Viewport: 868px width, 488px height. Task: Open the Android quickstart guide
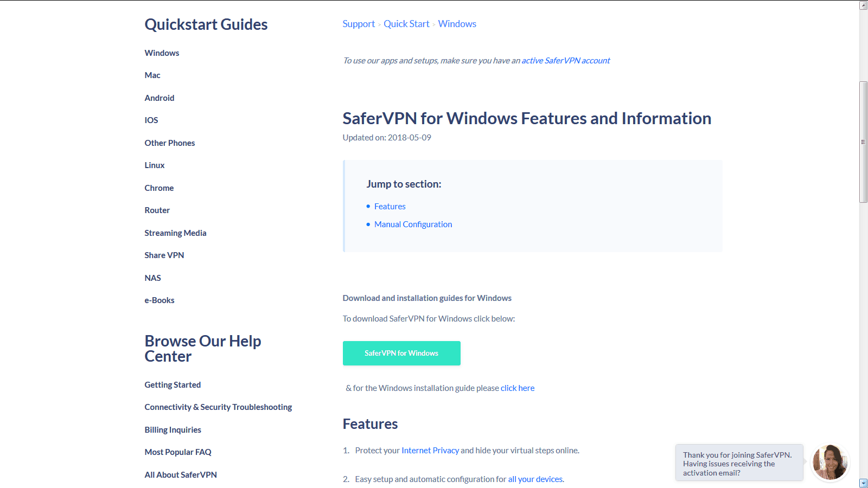pos(159,98)
